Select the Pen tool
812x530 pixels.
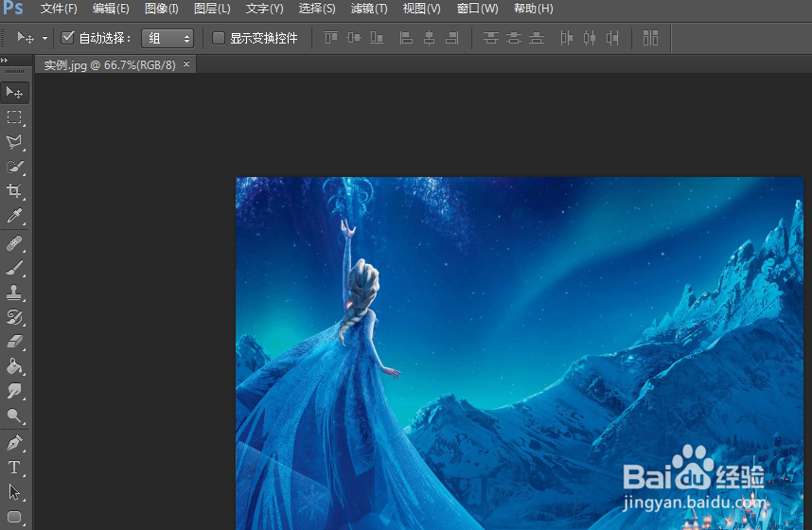(x=14, y=443)
